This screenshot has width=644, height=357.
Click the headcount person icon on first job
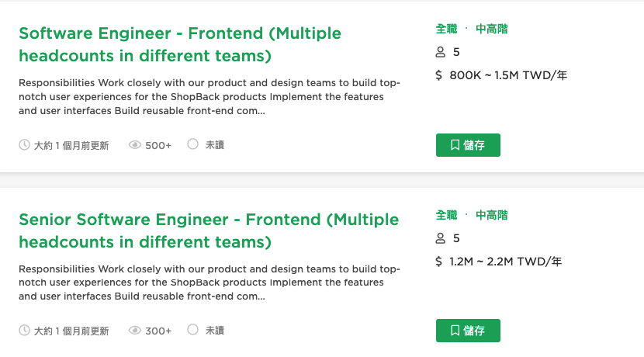pos(440,52)
